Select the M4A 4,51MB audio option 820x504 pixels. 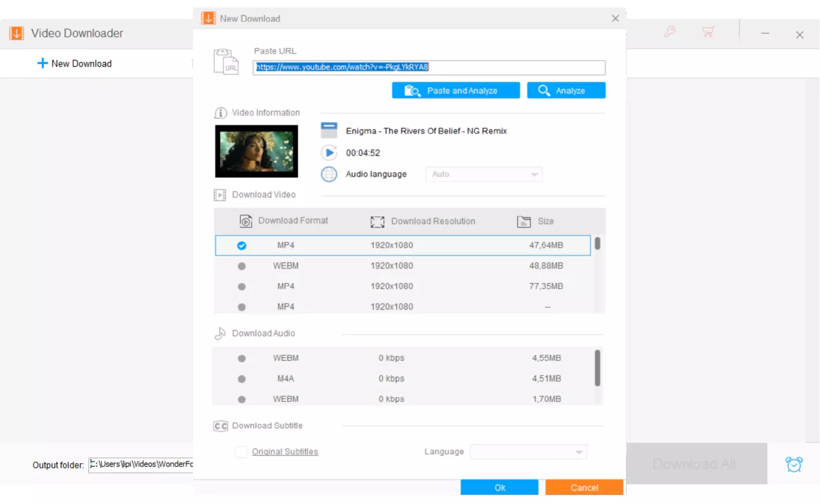(242, 379)
